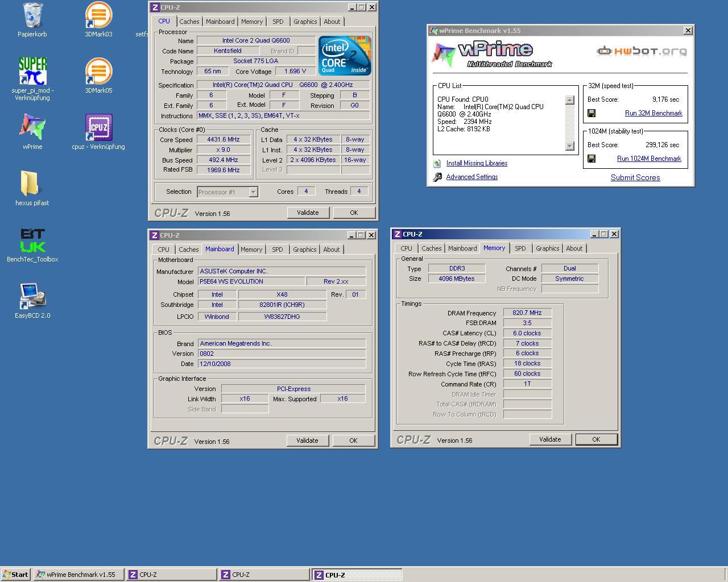Viewport: 728px width, 582px height.
Task: Launch the 3DMark05 desktop shortcut
Action: tap(98, 72)
